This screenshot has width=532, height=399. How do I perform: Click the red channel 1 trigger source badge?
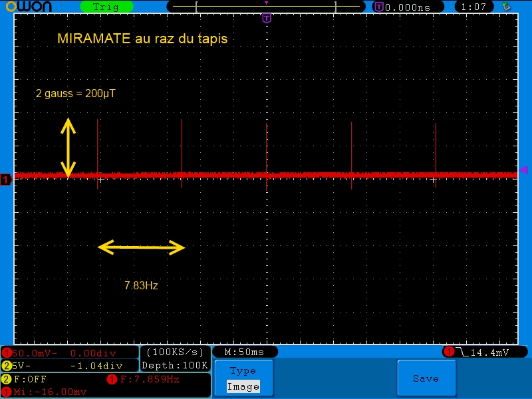(x=449, y=352)
